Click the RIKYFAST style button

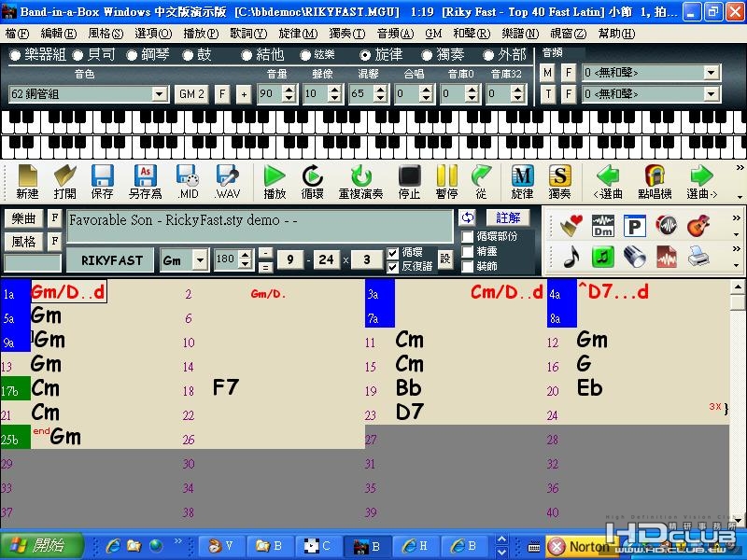pyautogui.click(x=111, y=260)
